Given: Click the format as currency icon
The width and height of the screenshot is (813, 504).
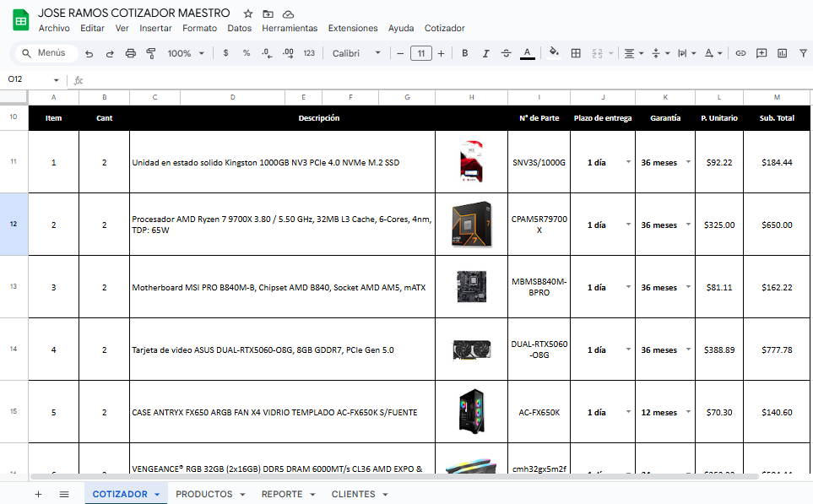Looking at the screenshot, I should (x=225, y=53).
